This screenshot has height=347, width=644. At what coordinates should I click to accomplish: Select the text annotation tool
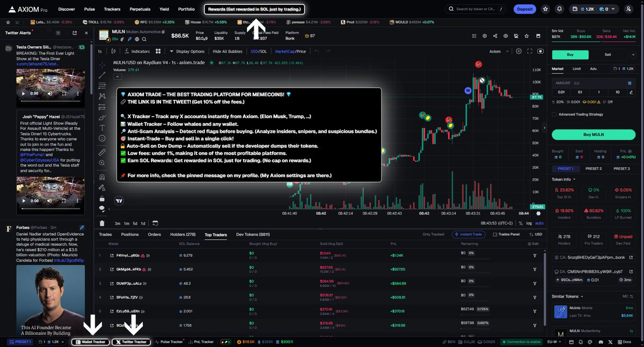click(x=102, y=128)
